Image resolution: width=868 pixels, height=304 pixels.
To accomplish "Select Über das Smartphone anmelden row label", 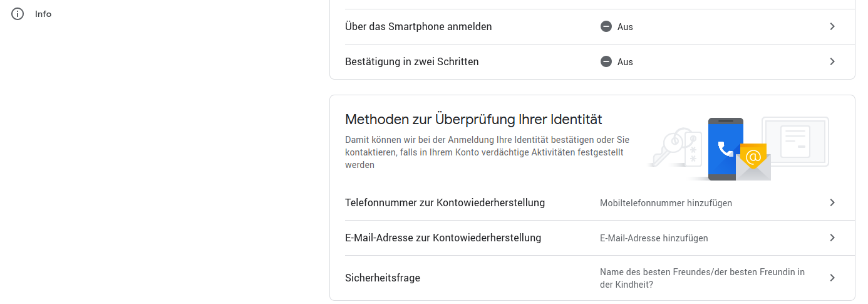I will coord(418,27).
